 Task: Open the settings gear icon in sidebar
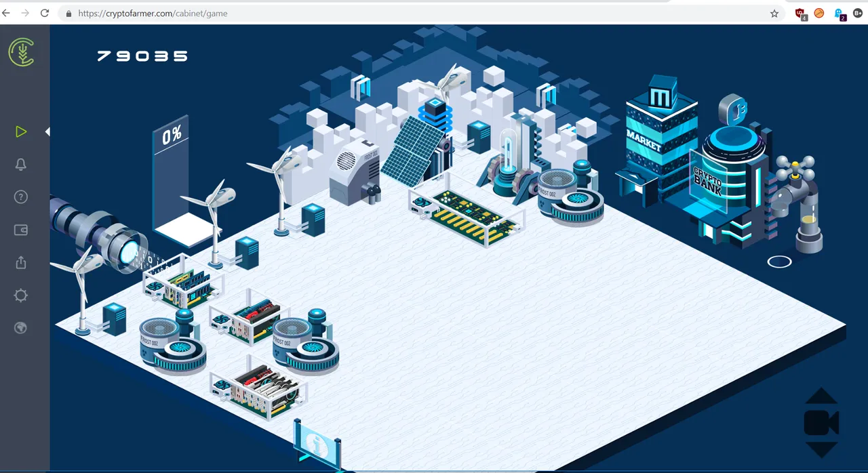pos(21,295)
